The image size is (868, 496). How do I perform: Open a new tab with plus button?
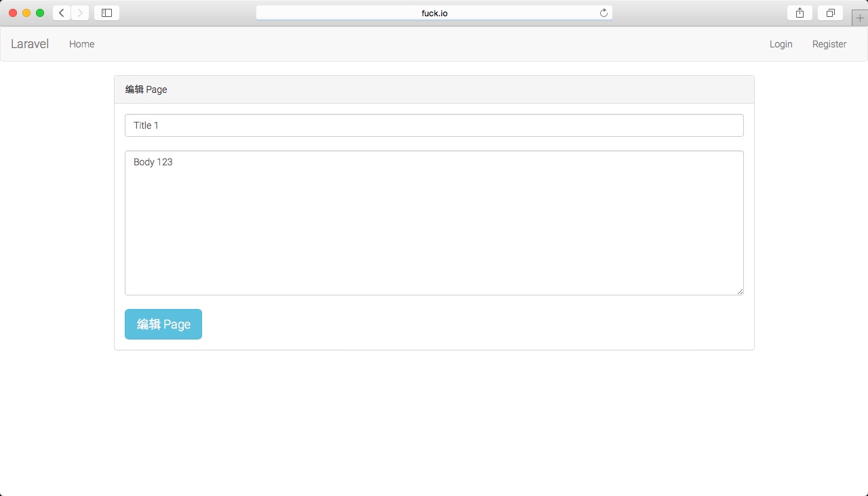pyautogui.click(x=860, y=18)
